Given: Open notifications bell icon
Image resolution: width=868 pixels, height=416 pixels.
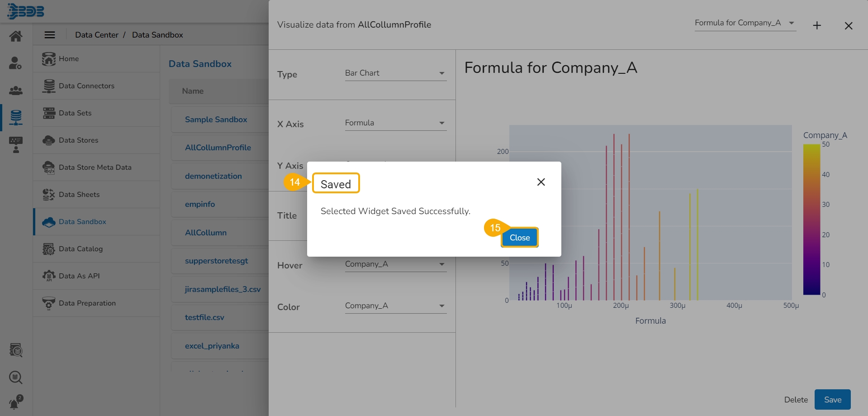Looking at the screenshot, I should (16, 402).
